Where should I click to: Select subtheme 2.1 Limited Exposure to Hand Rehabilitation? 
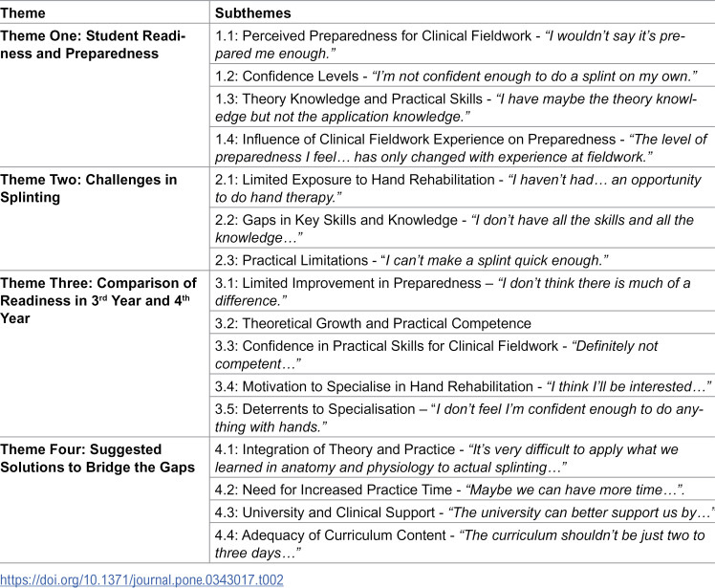tap(463, 188)
